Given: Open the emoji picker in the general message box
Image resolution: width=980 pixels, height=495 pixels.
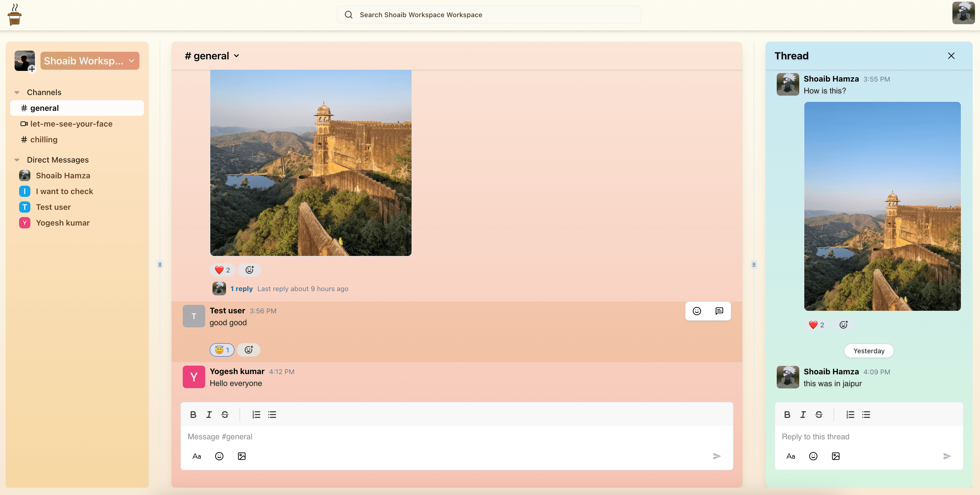Looking at the screenshot, I should click(219, 456).
